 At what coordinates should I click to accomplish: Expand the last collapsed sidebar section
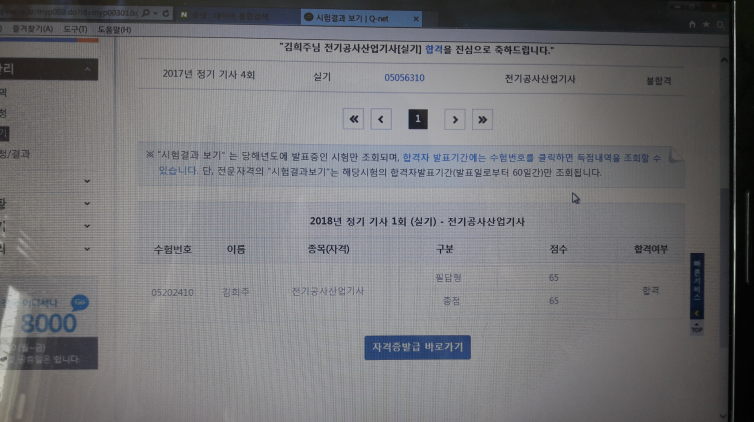[88, 247]
